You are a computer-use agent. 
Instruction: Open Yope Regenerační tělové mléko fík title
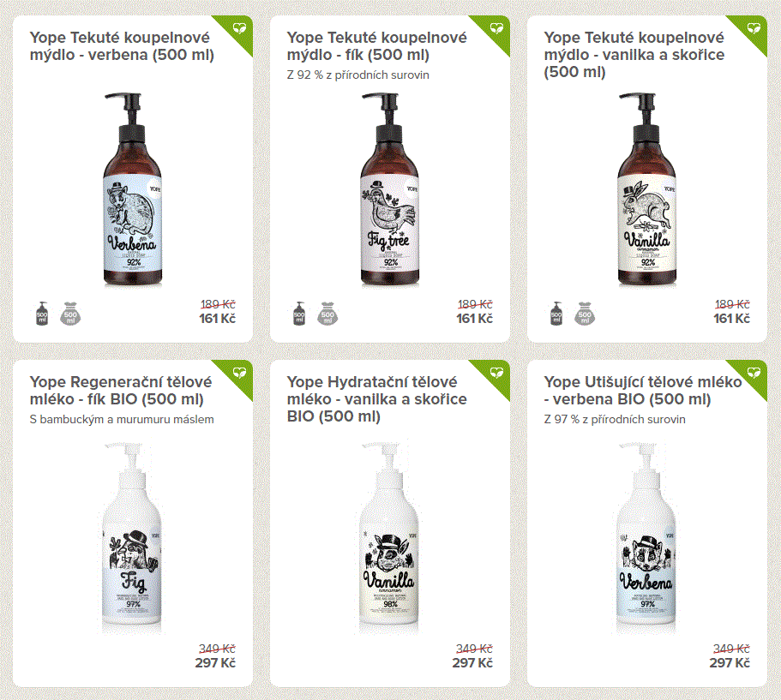(121, 391)
